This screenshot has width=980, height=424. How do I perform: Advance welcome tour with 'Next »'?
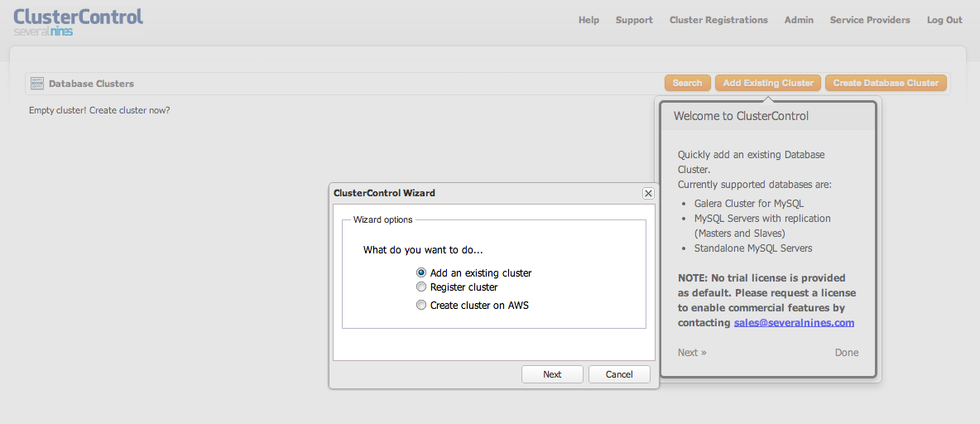pyautogui.click(x=692, y=353)
